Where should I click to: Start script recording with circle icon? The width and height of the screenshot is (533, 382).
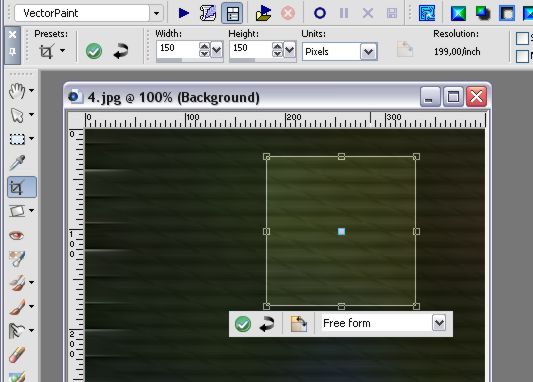click(x=320, y=13)
